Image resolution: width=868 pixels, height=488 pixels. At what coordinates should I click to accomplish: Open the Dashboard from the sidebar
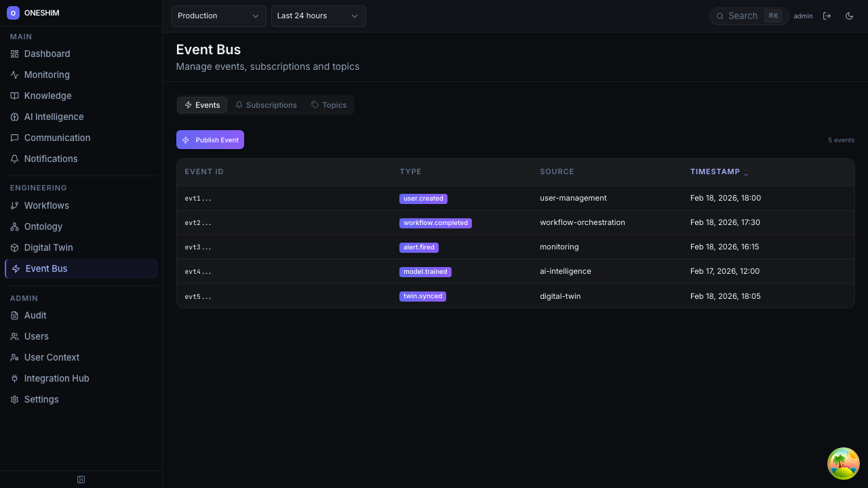pos(47,54)
